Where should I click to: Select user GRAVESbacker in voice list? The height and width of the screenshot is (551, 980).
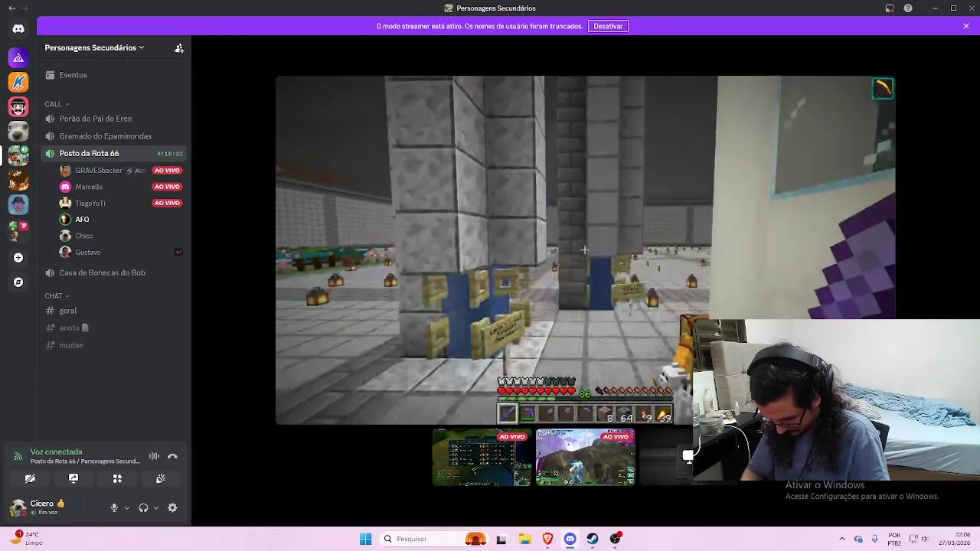click(x=121, y=171)
